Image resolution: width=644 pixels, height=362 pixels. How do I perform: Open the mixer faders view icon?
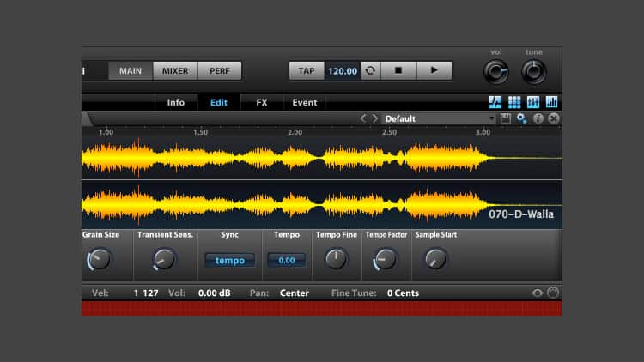[x=533, y=102]
